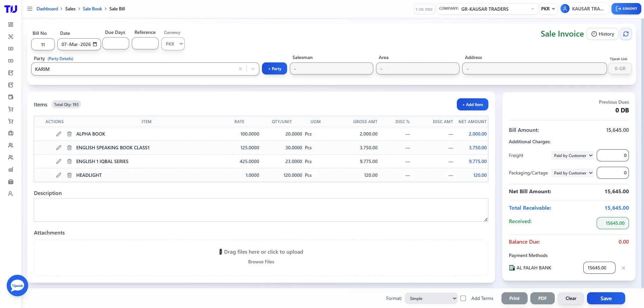644x308 pixels.
Task: Delete the HEADLIGHT item row
Action: [x=69, y=175]
